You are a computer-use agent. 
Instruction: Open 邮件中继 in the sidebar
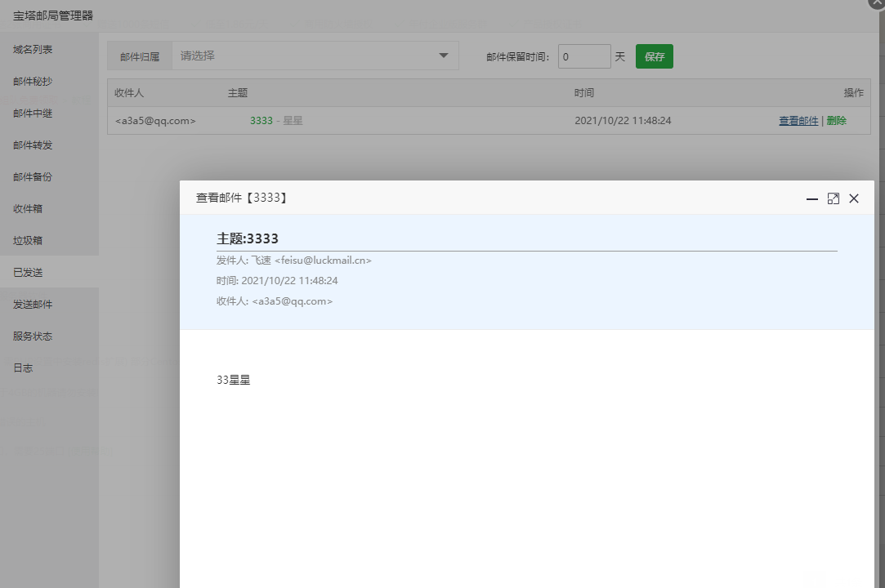click(33, 114)
